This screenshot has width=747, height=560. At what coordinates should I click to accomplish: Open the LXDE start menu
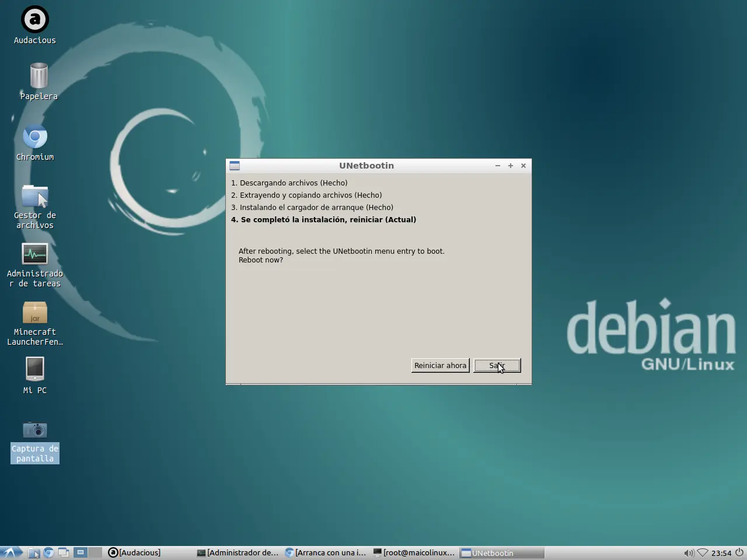(12, 552)
